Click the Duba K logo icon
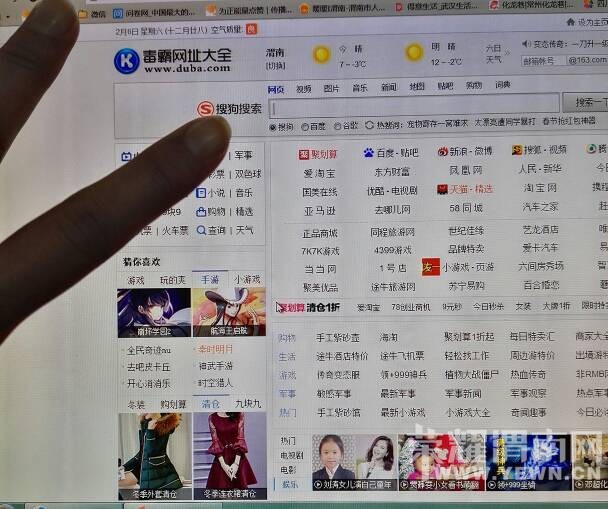The height and width of the screenshot is (509, 608). (x=126, y=61)
